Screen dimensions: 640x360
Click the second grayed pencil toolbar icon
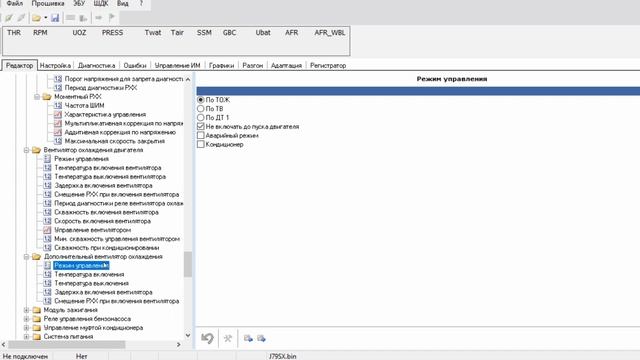(x=21, y=18)
